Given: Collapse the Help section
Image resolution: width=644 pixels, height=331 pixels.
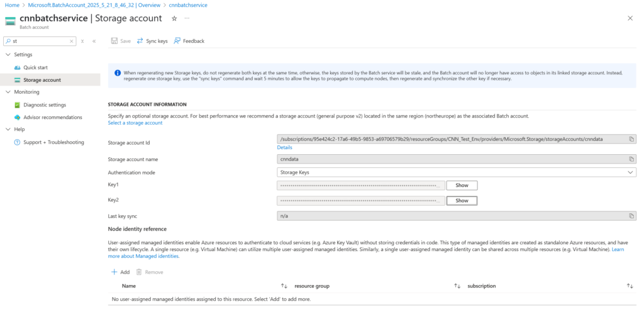Looking at the screenshot, I should pos(8,129).
